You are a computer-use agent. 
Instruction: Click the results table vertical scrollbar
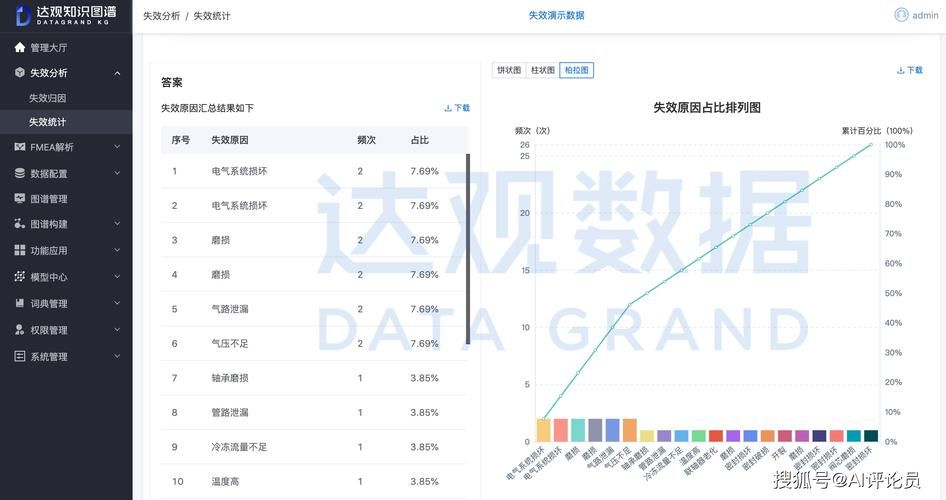click(468, 249)
